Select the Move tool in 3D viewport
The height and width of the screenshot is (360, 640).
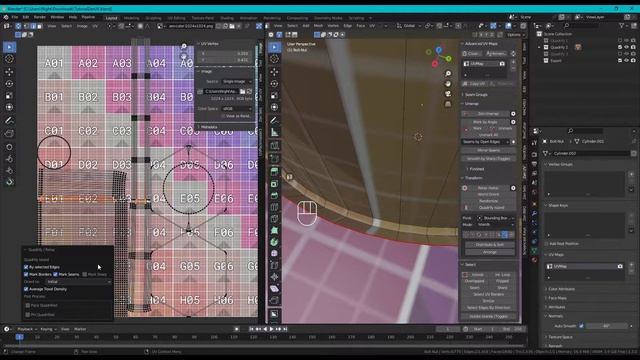click(274, 72)
